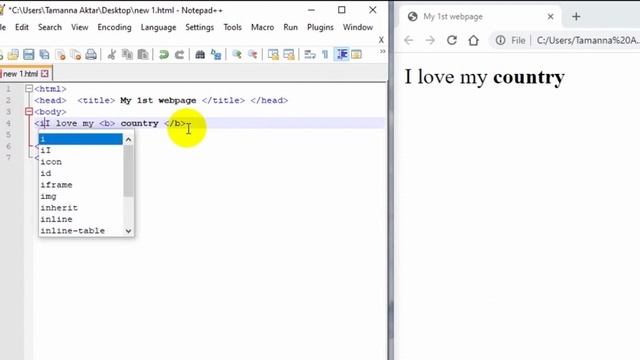640x360 pixels.
Task: Open file with toolbar Open icon
Action: 13,54
